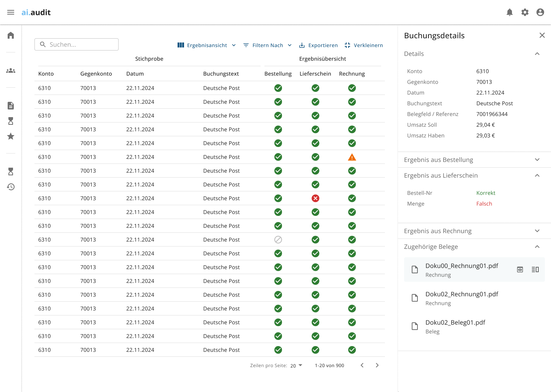The image size is (551, 392).
Task: Go to home in sidebar
Action: [11, 35]
